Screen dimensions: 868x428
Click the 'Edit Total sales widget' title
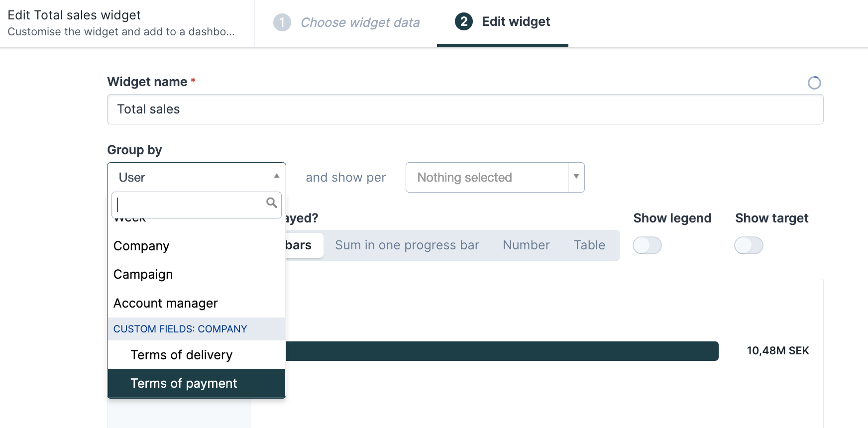click(74, 15)
